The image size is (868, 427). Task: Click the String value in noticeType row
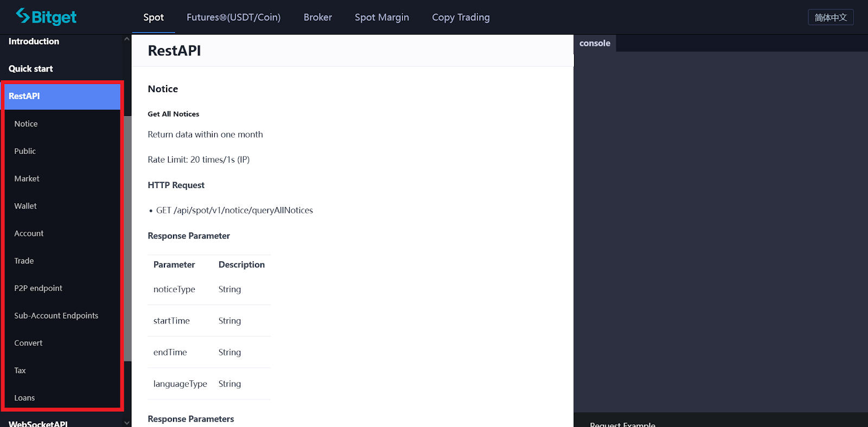[x=229, y=289]
